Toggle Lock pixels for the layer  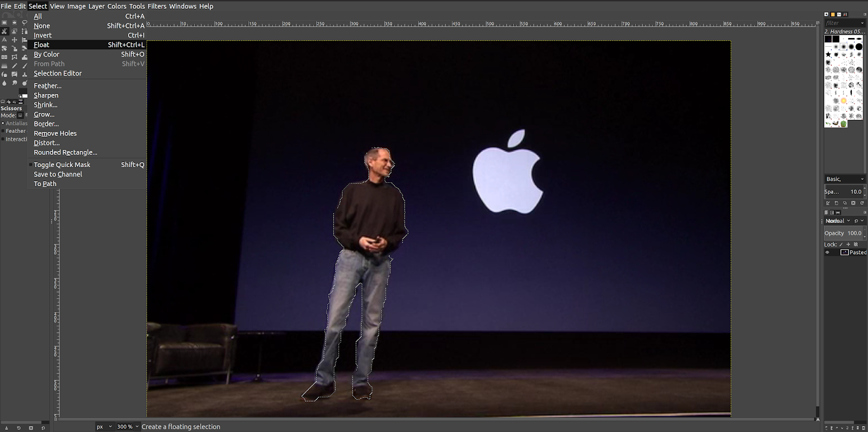click(x=841, y=245)
